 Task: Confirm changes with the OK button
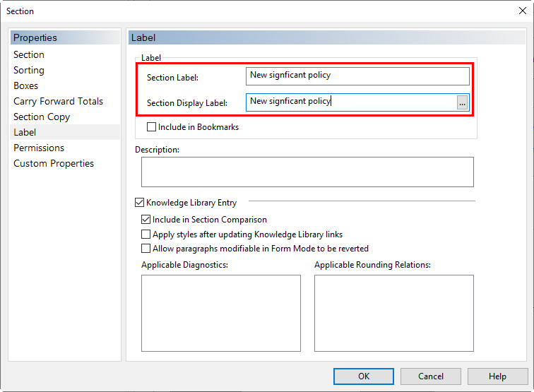(363, 376)
